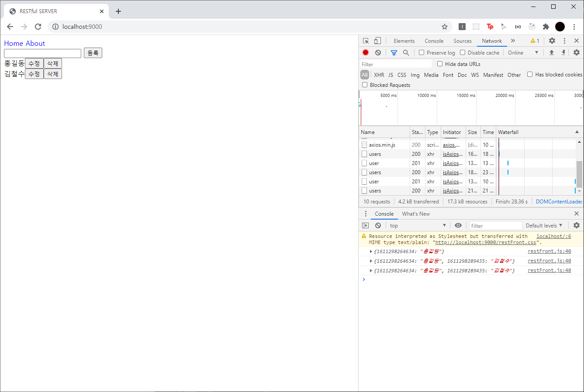The height and width of the screenshot is (392, 584).
Task: Open Chrome main menu
Action: pyautogui.click(x=574, y=27)
